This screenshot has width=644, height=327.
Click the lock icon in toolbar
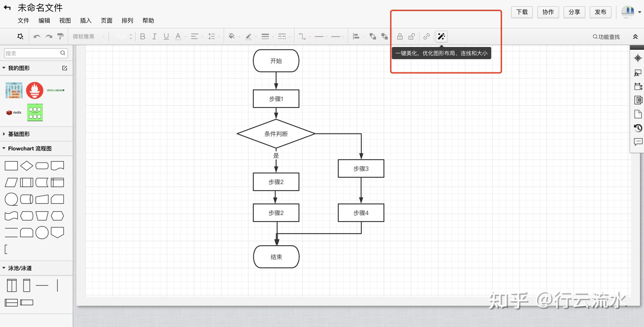coord(400,37)
